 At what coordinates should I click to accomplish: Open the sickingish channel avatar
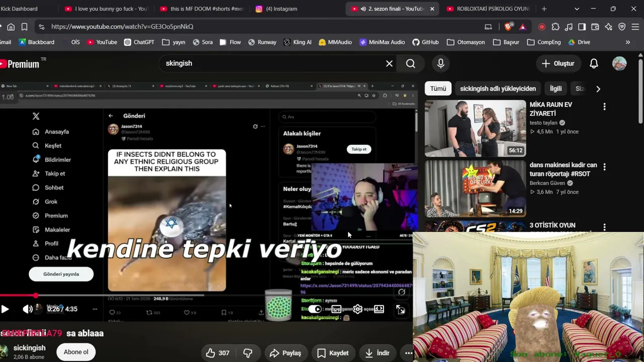click(4, 352)
